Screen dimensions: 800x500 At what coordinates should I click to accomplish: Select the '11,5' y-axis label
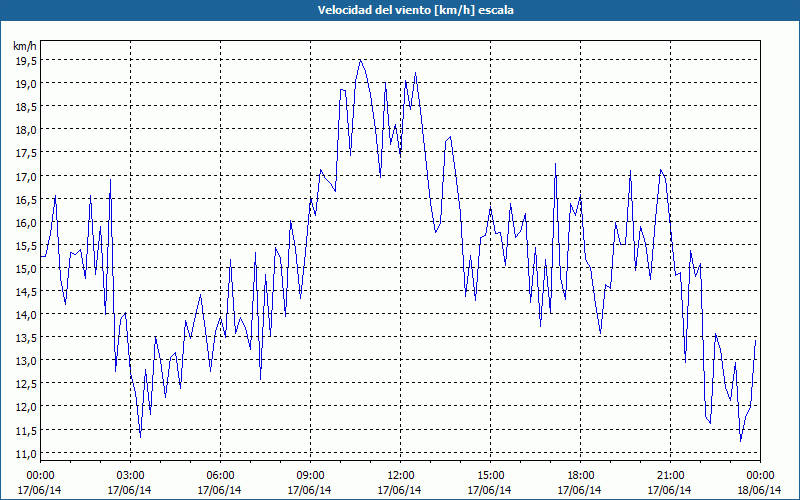(x=26, y=431)
